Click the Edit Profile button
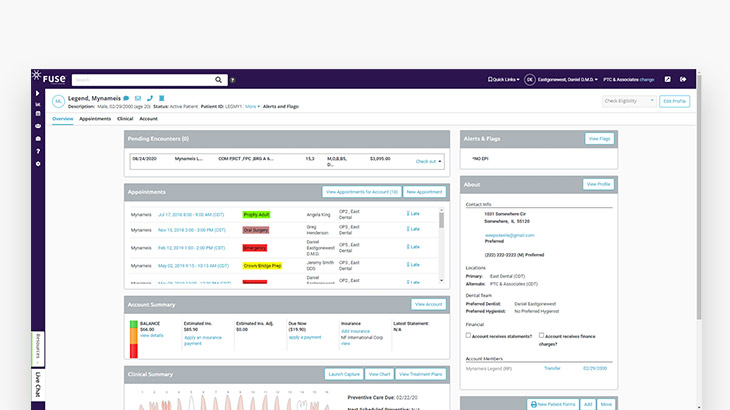 [674, 101]
